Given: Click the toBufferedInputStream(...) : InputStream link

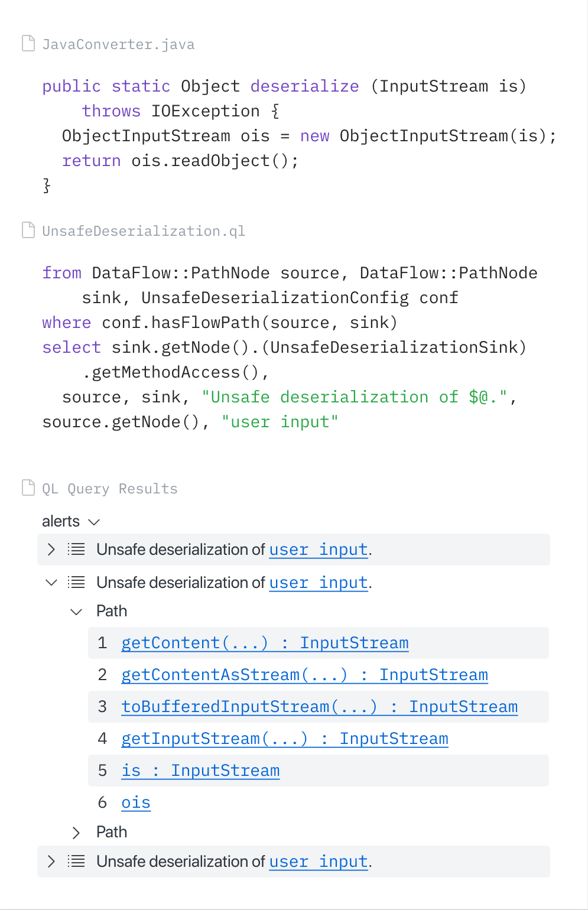Looking at the screenshot, I should [x=319, y=706].
